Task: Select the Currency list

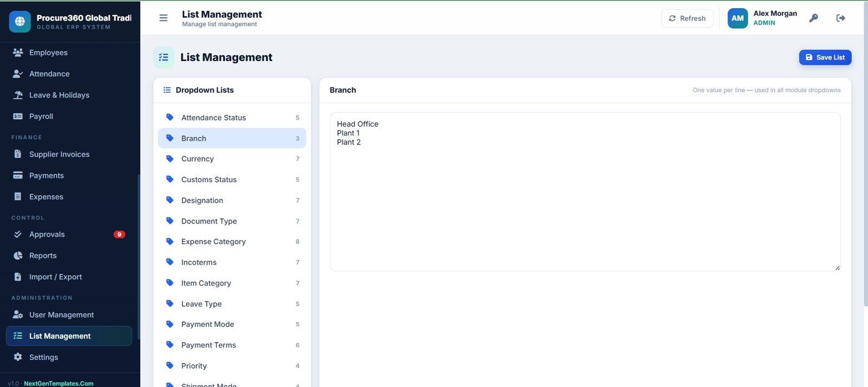Action: click(x=232, y=159)
